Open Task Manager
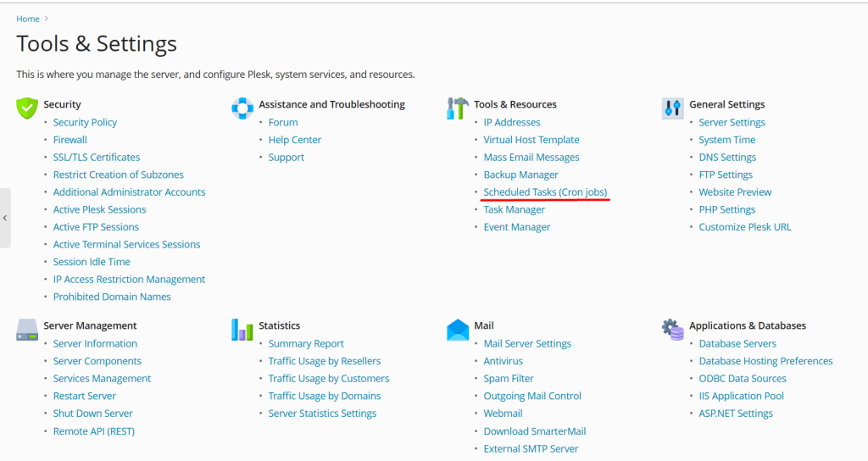The image size is (868, 461). 515,209
